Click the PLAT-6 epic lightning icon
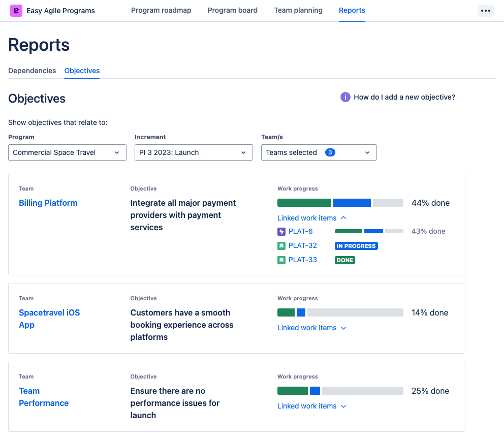 (x=281, y=232)
